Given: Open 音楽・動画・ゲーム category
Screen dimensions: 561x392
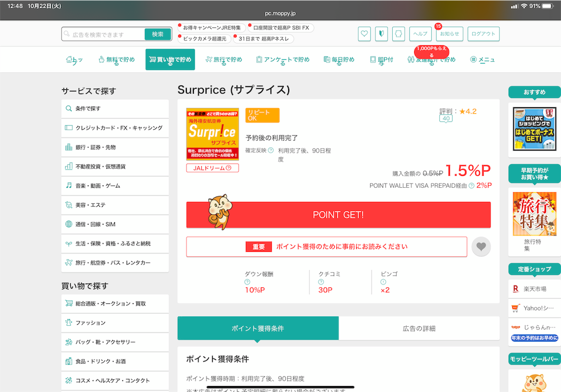Looking at the screenshot, I should (115, 186).
